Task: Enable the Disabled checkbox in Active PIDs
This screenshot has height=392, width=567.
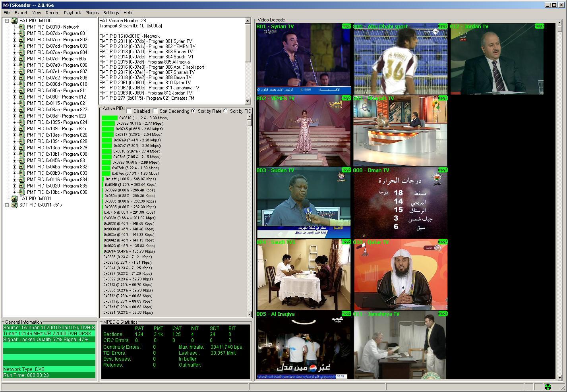Action: (129, 111)
